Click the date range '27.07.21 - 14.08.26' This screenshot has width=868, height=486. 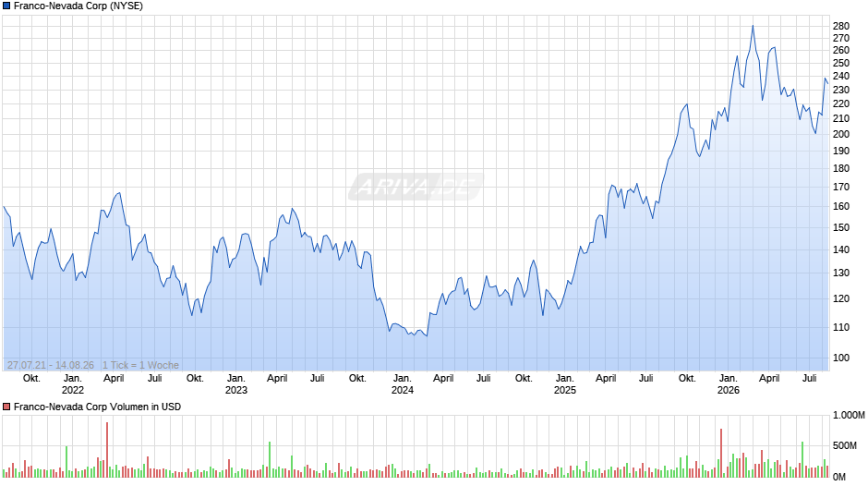51,365
